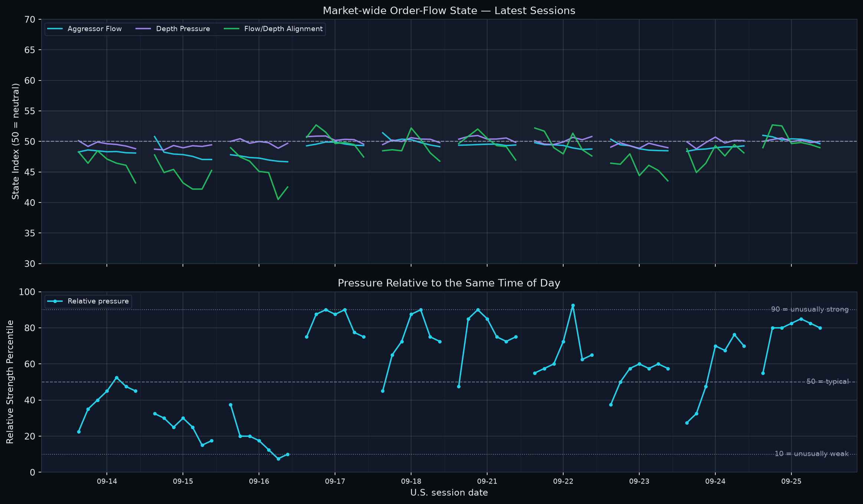Click the 09-14 x-axis date label
Image resolution: width=863 pixels, height=504 pixels.
[107, 481]
